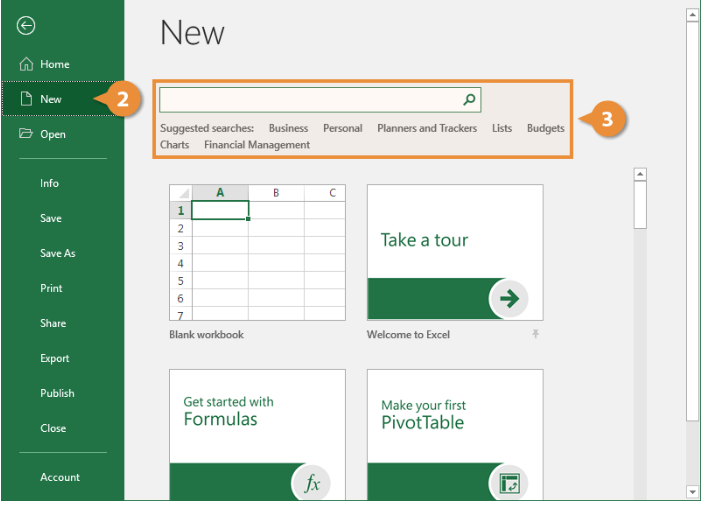This screenshot has height=507, width=704.
Task: Click the fx icon on Formulas template
Action: coord(312,483)
